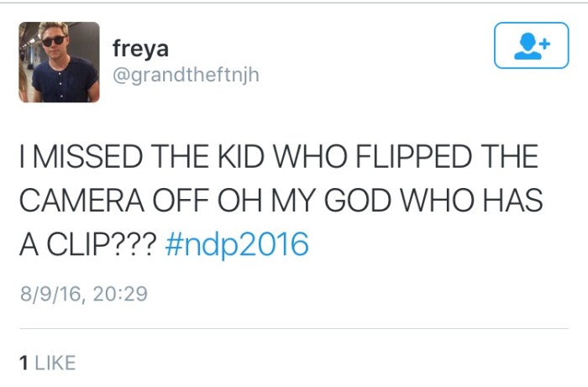
Task: Click the 8/9/16, 20:29 timestamp
Action: [x=84, y=293]
